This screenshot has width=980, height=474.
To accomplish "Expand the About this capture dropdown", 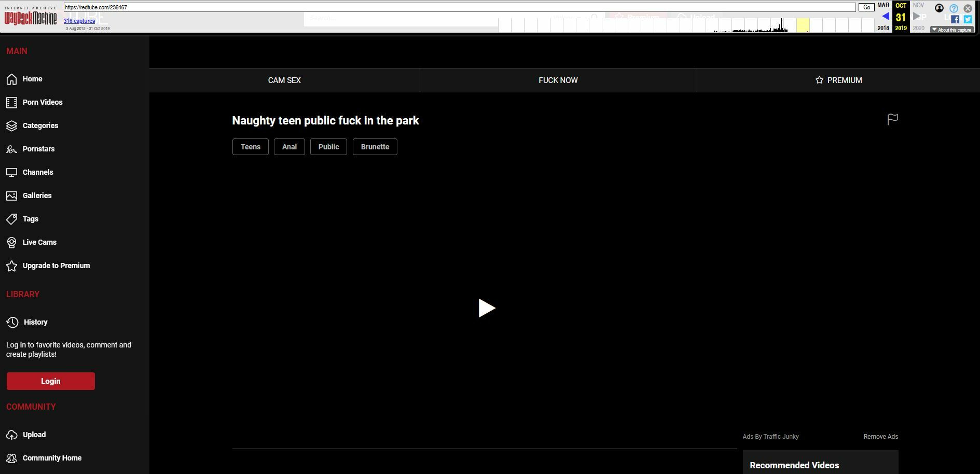I will pos(951,30).
